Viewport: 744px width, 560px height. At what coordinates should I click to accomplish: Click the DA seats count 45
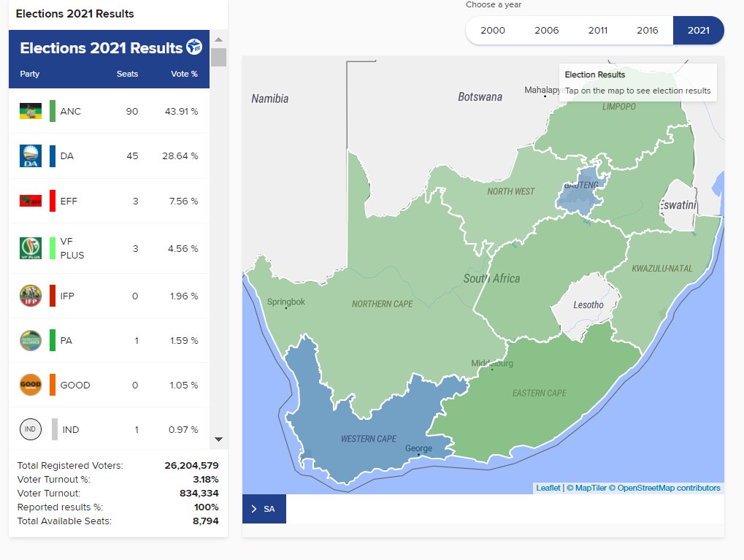click(x=132, y=156)
